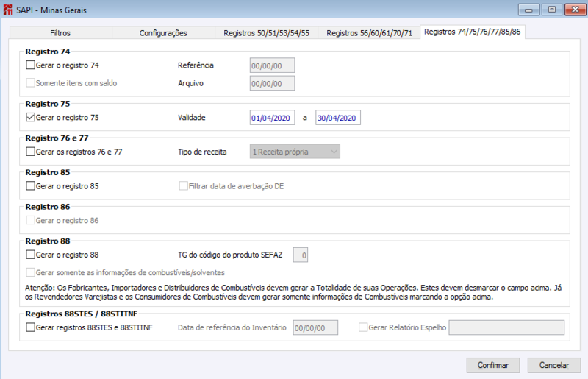Click the Cancelar button
The image size is (588, 379).
(x=554, y=365)
